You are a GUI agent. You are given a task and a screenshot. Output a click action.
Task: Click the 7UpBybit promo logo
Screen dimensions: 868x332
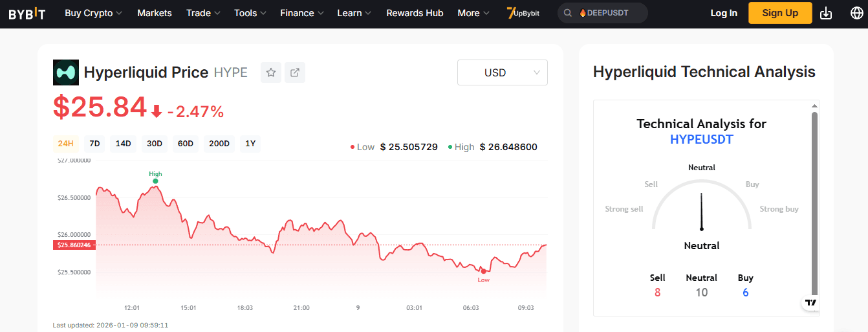pyautogui.click(x=523, y=13)
